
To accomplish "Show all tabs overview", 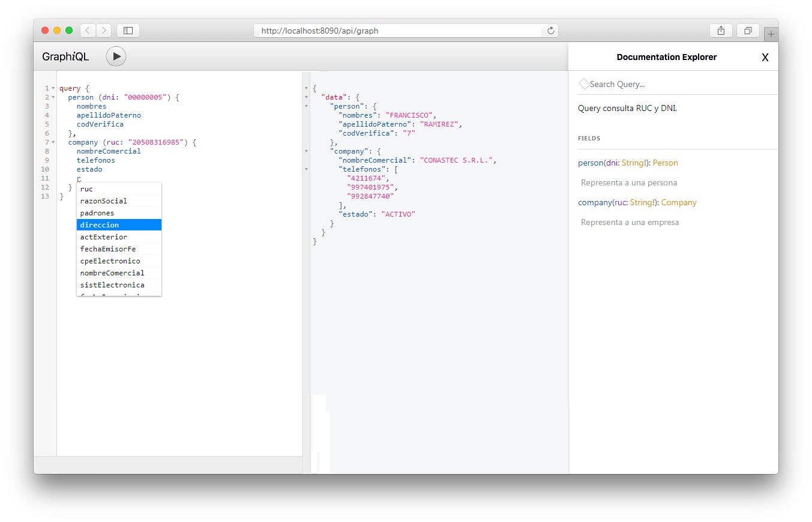I will (748, 31).
